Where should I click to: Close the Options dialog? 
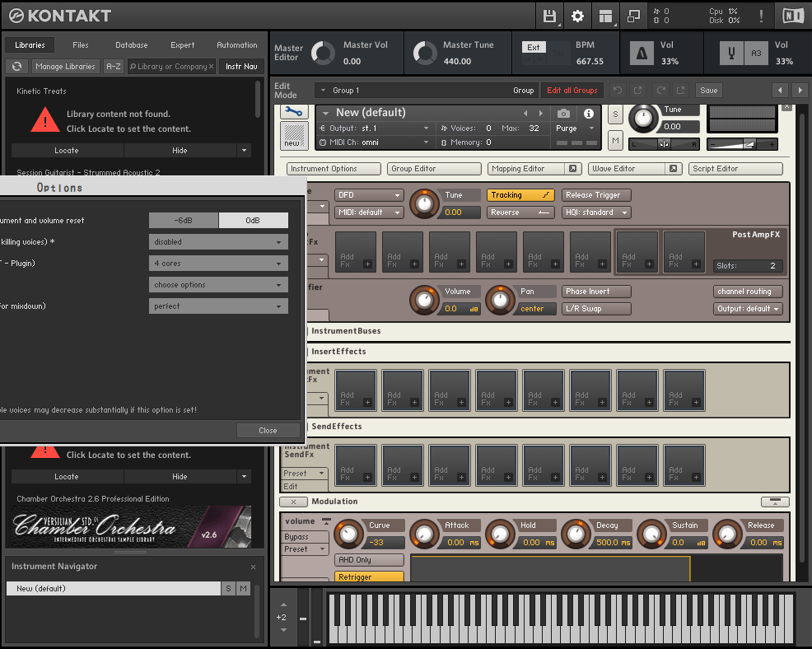[268, 431]
